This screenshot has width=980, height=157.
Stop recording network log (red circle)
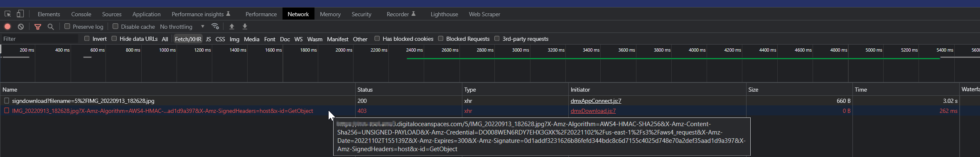pyautogui.click(x=7, y=27)
